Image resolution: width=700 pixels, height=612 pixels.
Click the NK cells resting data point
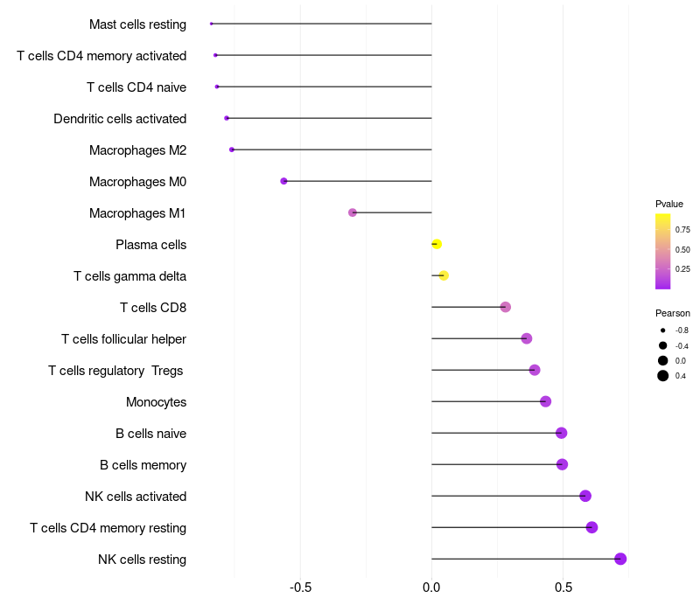point(620,559)
